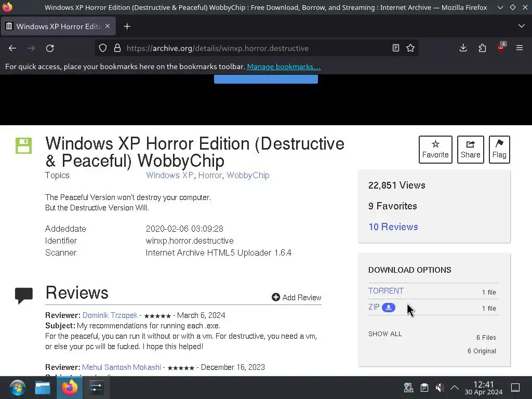532x399 pixels.
Task: Open the clipboard tray icon
Action: point(424,388)
